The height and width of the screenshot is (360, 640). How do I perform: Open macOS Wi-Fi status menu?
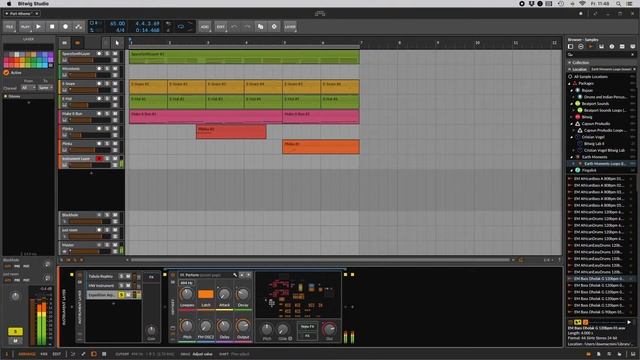(582, 3)
